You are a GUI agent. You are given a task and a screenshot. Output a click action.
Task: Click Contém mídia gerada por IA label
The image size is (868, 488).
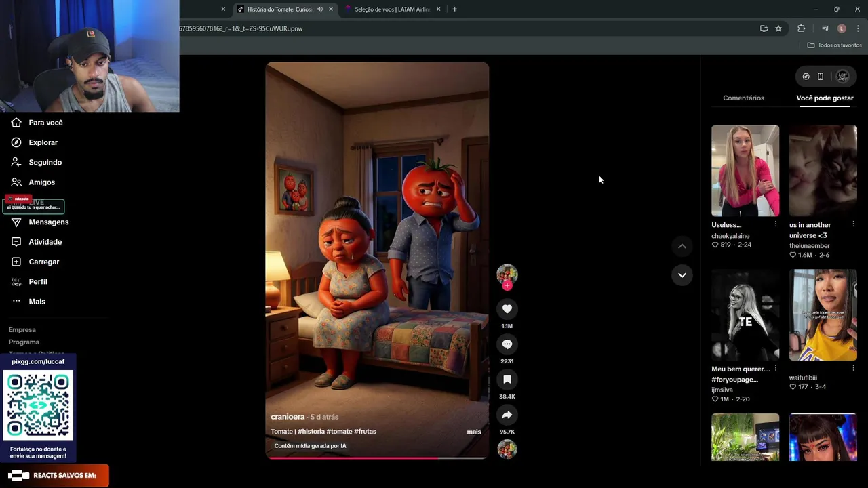click(x=310, y=446)
